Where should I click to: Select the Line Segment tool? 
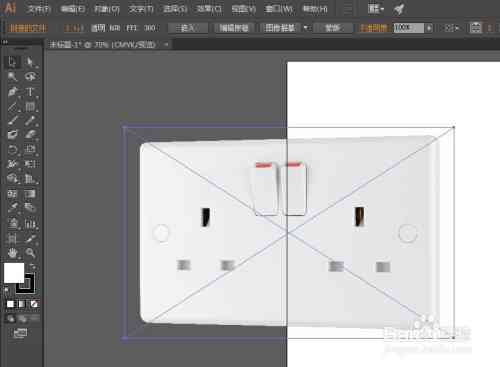coord(12,106)
